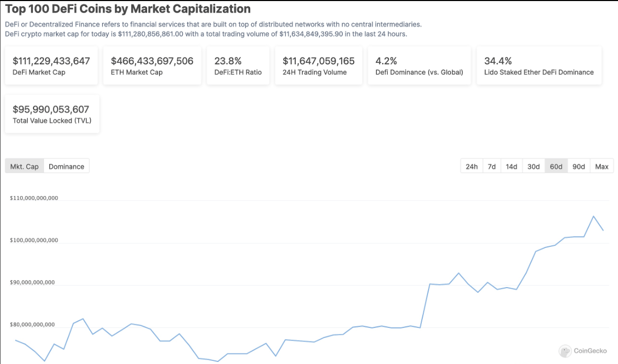The height and width of the screenshot is (364, 618).
Task: Click the highest peak on the chart line
Action: pyautogui.click(x=593, y=216)
